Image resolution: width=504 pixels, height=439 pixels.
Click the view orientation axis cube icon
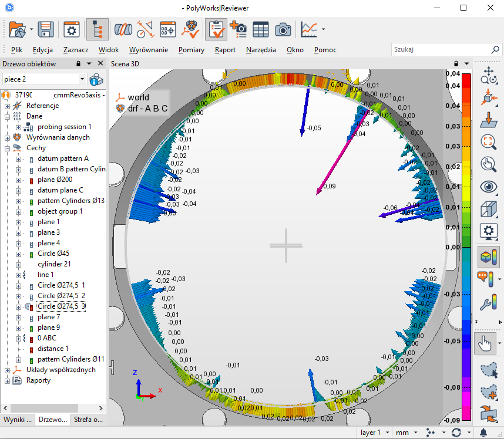coord(489,97)
